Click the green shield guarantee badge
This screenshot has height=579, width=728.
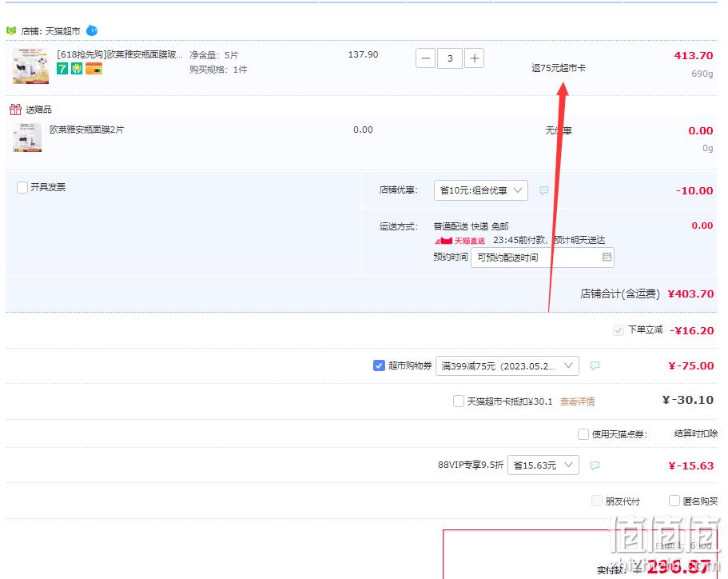click(x=77, y=69)
